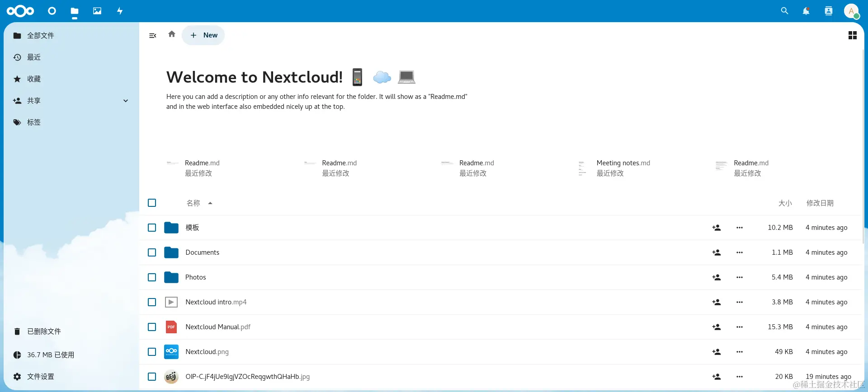Share Nextcloud Manual.pdf
This screenshot has width=868, height=392.
pyautogui.click(x=717, y=327)
